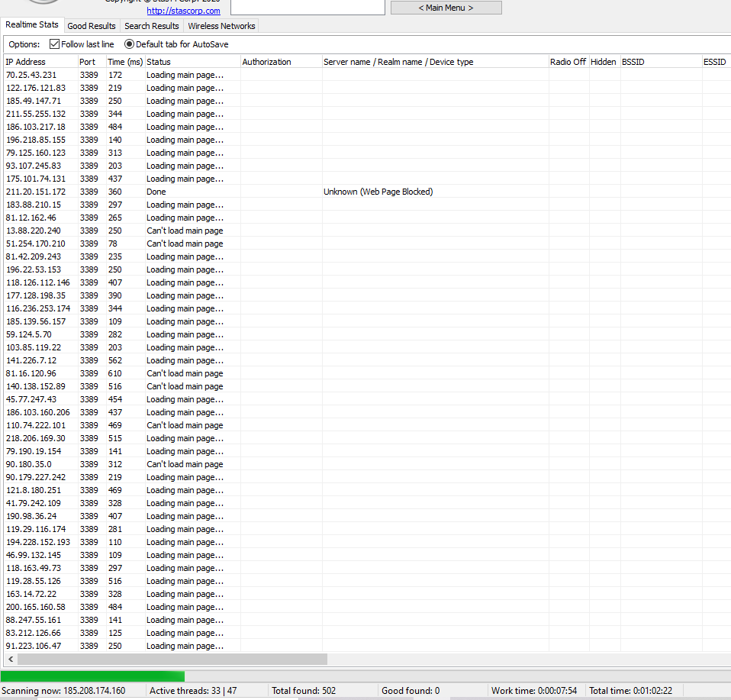
Task: Click the < Main Menu > button
Action: pos(446,8)
